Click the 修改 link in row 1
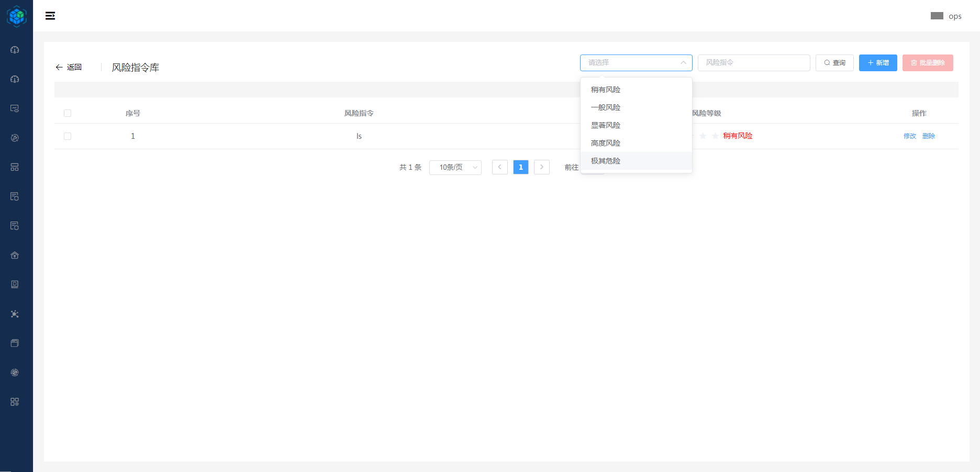 909,136
